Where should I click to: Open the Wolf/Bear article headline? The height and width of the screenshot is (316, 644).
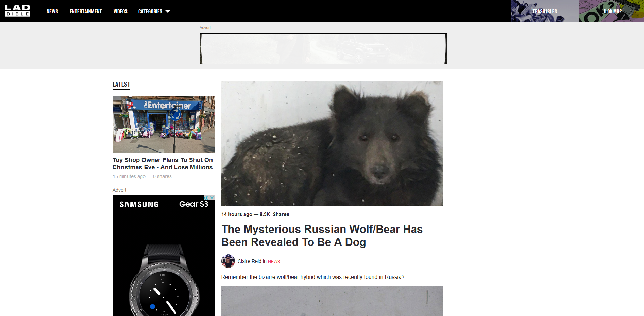322,236
